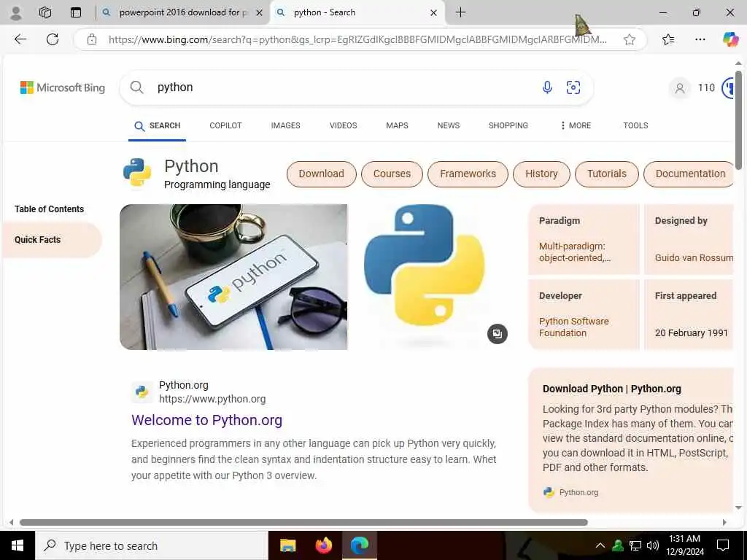The height and width of the screenshot is (560, 747).
Task: Open the favorites list icon
Action: click(x=668, y=39)
